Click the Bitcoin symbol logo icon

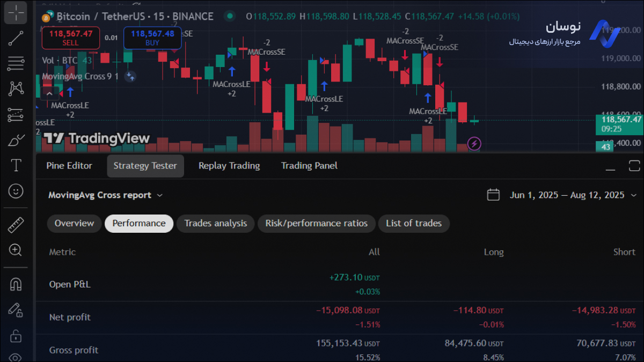47,16
